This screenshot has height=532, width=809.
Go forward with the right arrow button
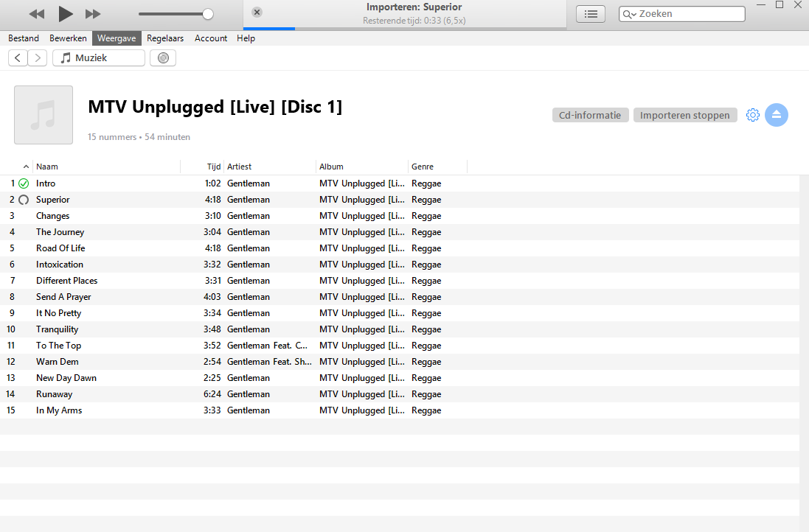(x=37, y=57)
